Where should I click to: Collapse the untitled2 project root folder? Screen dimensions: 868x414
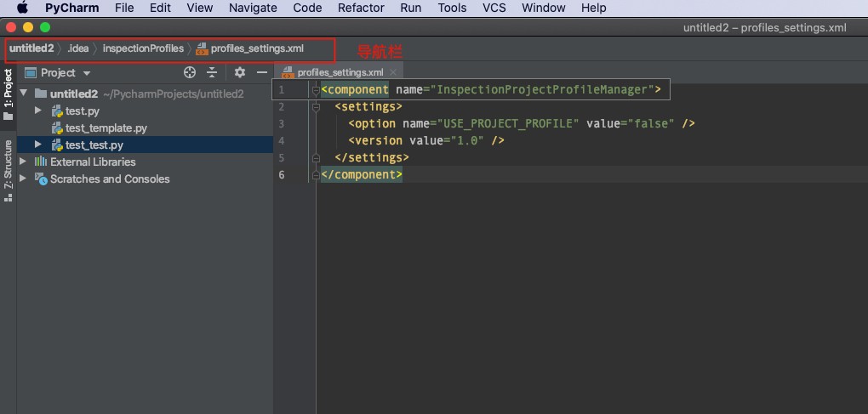(x=24, y=94)
